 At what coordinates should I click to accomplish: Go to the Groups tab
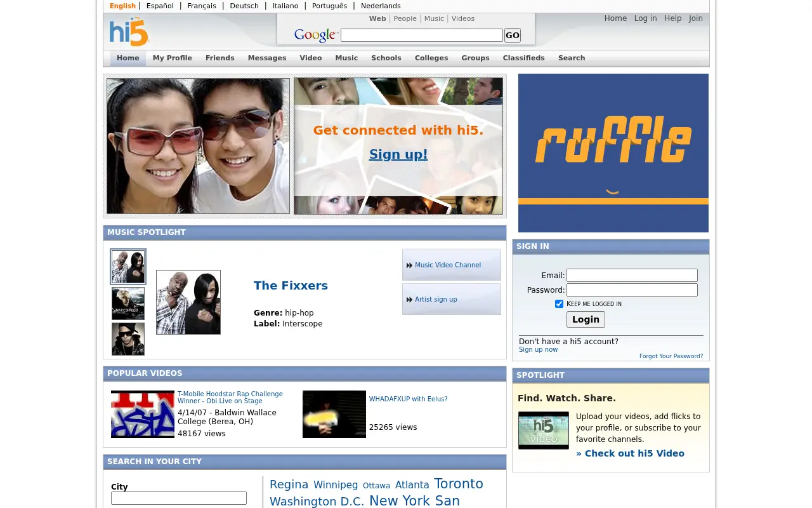[476, 58]
